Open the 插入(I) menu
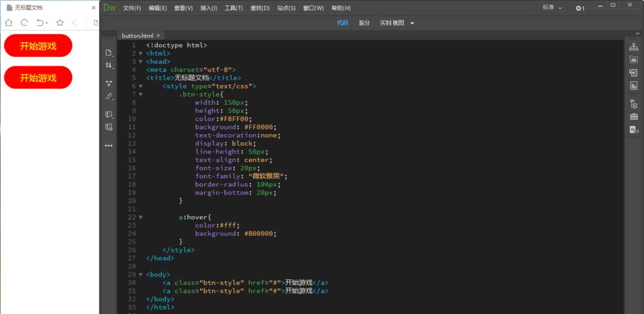 209,8
